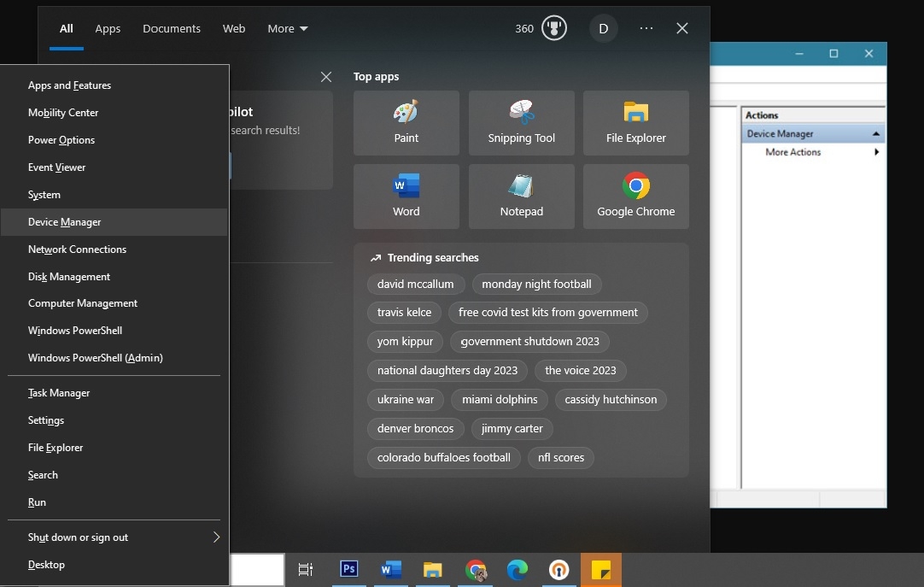
Task: Launch Windows PowerShell (Admin)
Action: (114, 358)
